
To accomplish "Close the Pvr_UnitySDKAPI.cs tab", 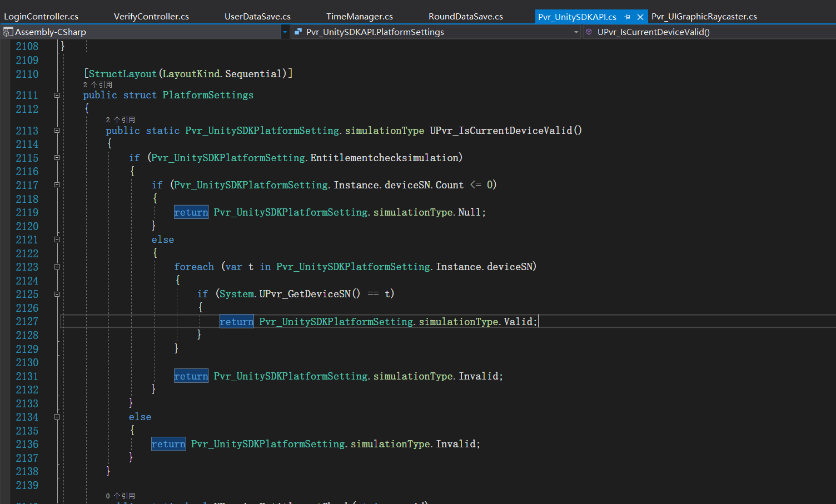I will point(640,17).
